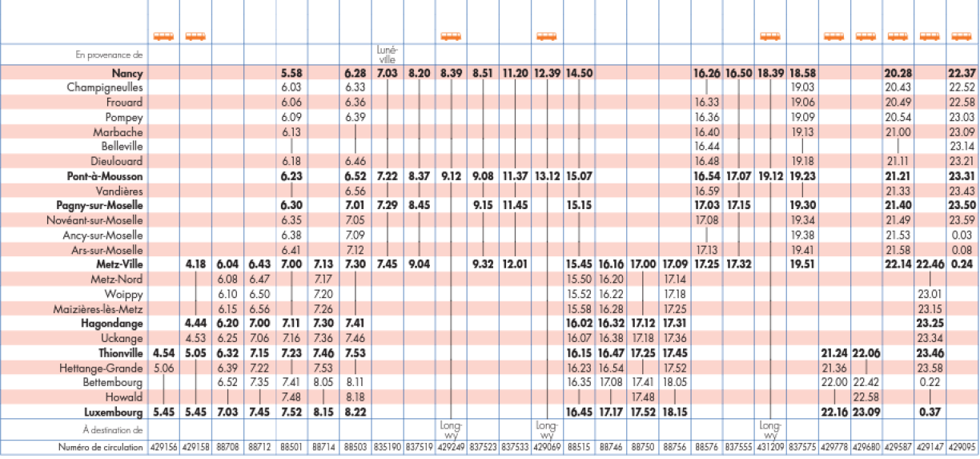
Task: Click the bus icon above column 429778
Action: click(x=833, y=36)
